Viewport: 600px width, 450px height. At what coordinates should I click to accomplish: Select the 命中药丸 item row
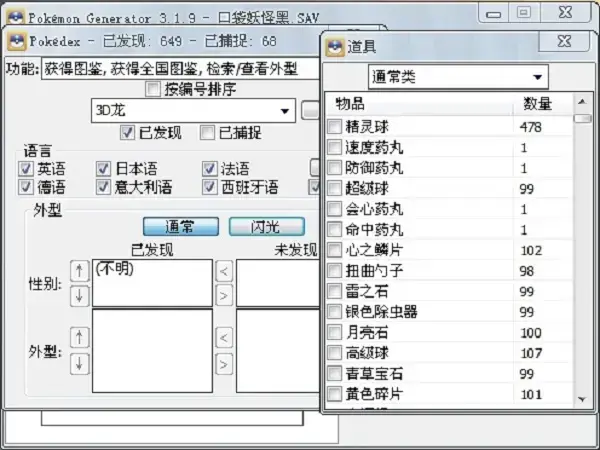coord(450,230)
